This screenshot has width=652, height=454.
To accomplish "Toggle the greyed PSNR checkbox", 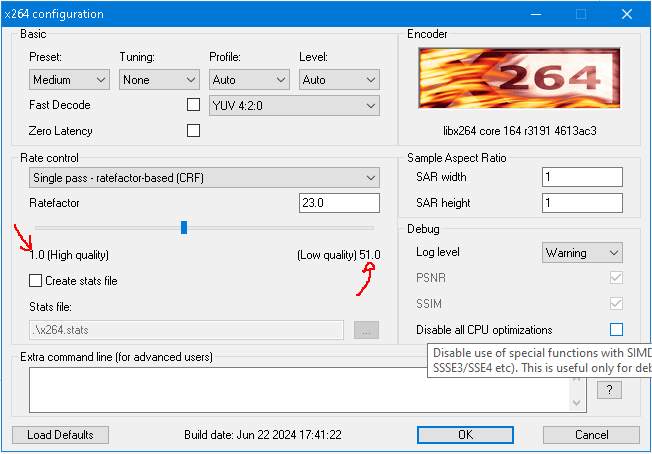I will 616,278.
